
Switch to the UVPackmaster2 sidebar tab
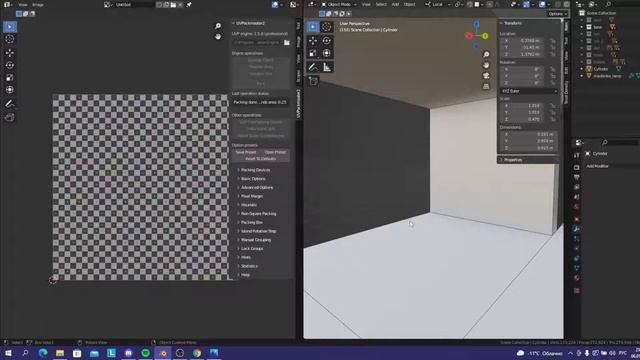tap(298, 104)
